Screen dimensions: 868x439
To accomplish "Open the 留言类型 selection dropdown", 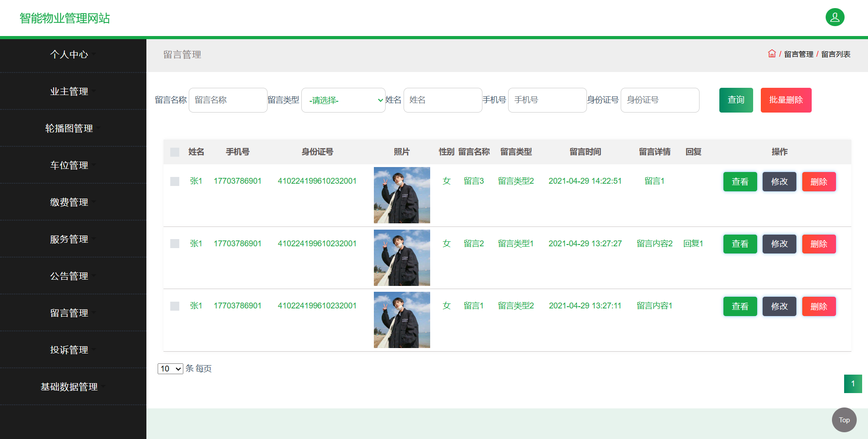I will coord(343,100).
